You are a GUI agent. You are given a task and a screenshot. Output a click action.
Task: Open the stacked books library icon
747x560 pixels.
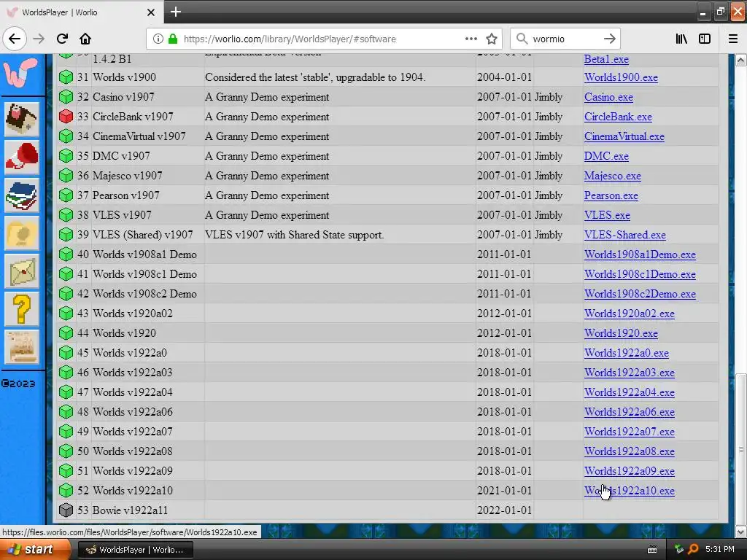(x=21, y=195)
